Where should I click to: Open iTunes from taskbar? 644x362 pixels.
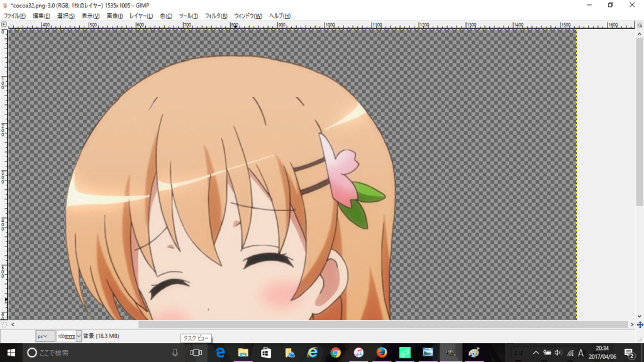(358, 353)
